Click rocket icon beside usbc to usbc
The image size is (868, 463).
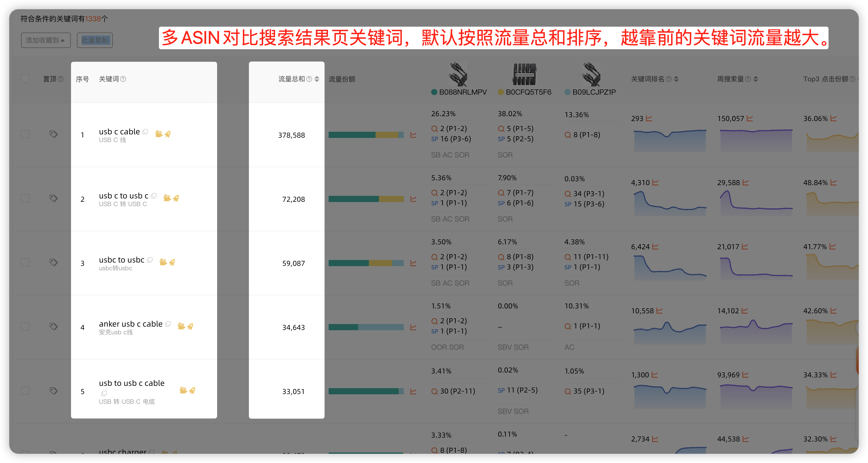pos(172,262)
